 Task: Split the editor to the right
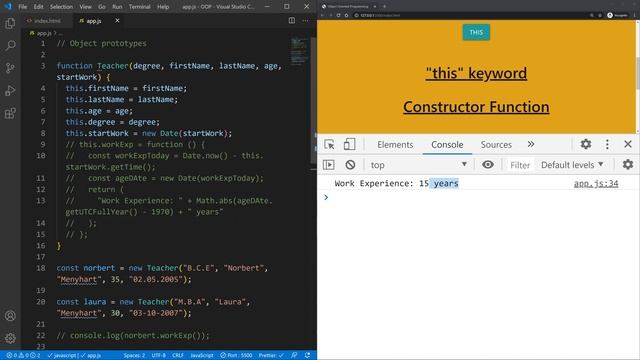click(x=292, y=20)
